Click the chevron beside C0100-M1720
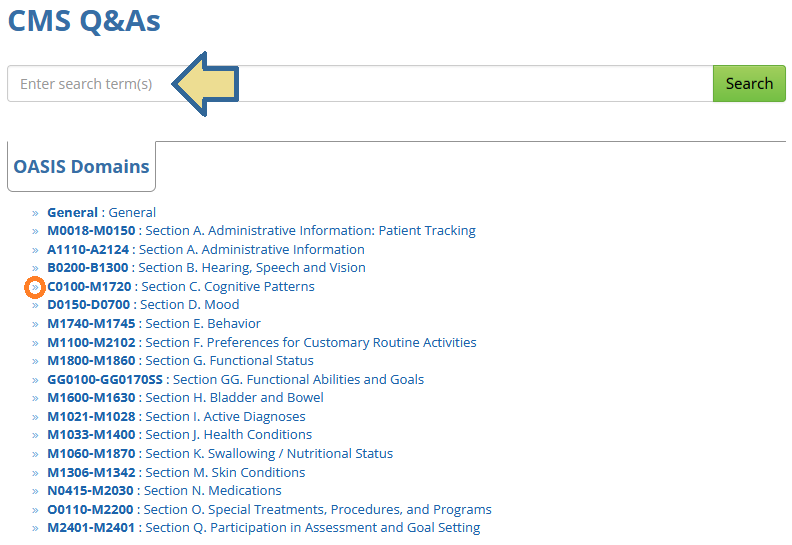Image resolution: width=792 pixels, height=545 pixels. pos(35,287)
